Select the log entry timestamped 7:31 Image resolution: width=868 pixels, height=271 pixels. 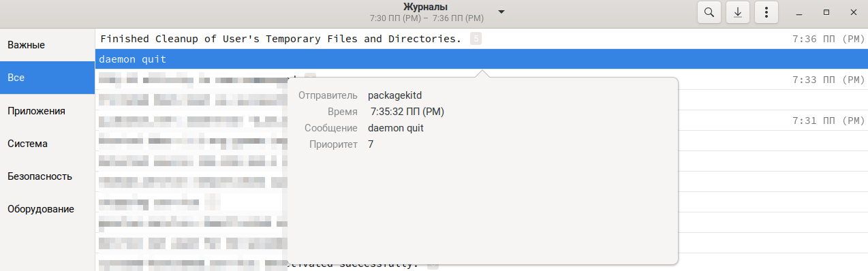coord(481,121)
